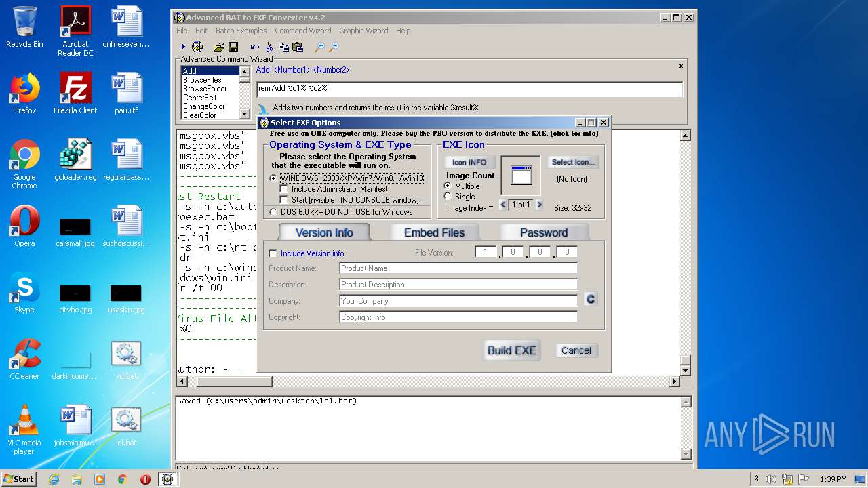Open the Command Wizard menu

(x=303, y=30)
